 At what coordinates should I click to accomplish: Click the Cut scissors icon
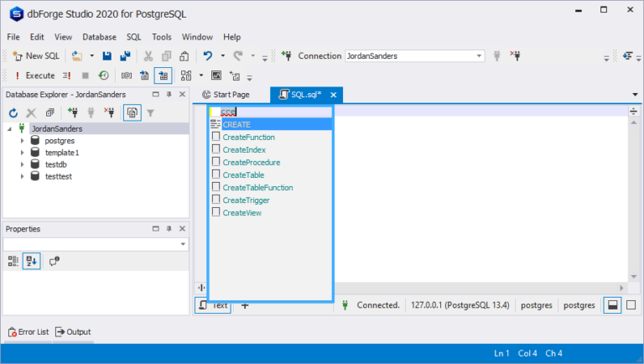[x=148, y=56]
